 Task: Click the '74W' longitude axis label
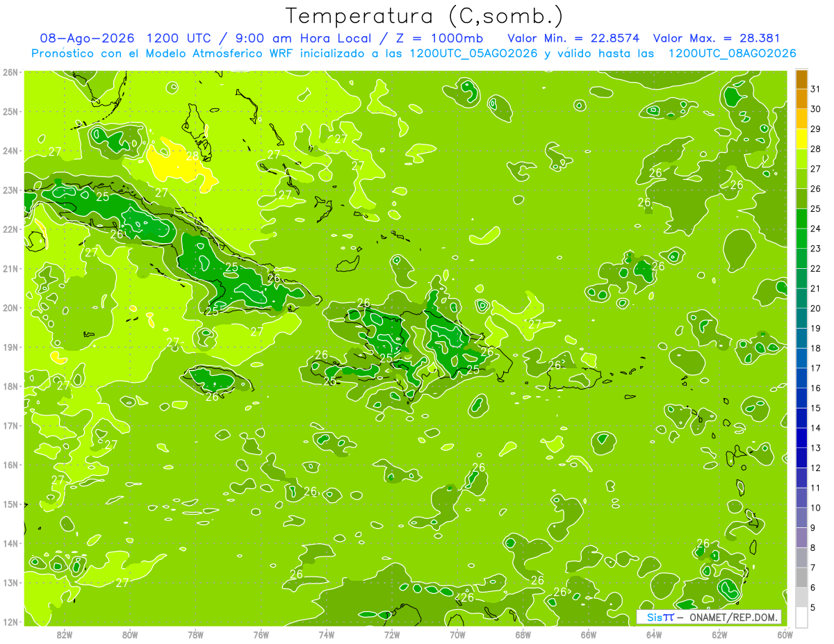click(x=327, y=634)
